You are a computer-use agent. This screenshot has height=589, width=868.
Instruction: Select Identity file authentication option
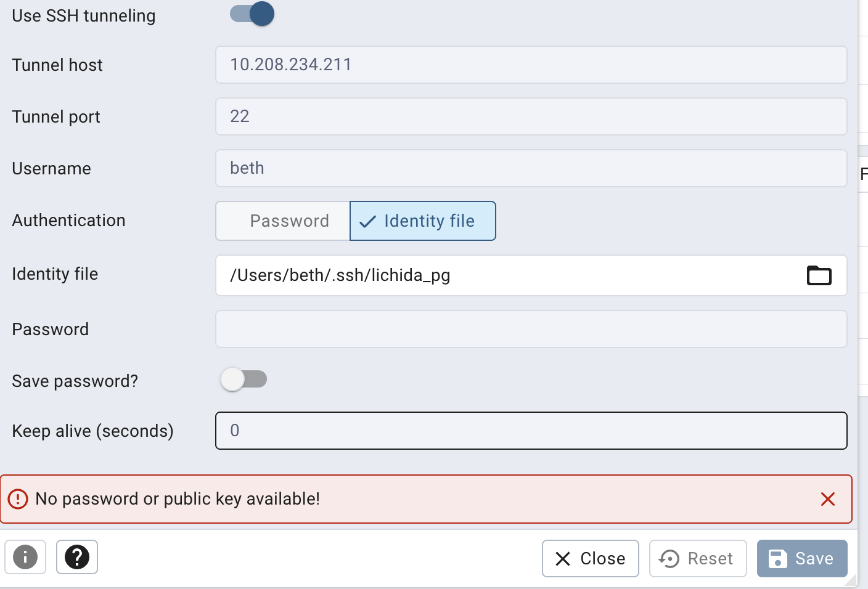coord(423,221)
